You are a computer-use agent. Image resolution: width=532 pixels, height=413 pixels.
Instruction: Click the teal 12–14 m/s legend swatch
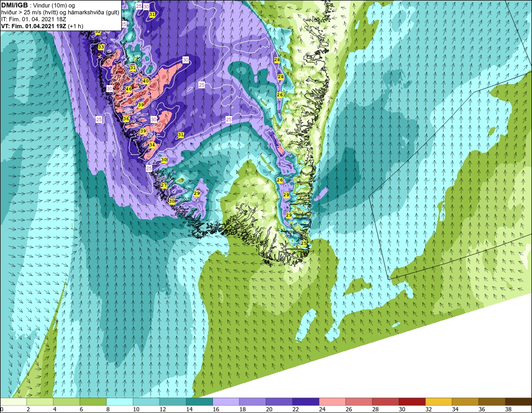[173, 402]
